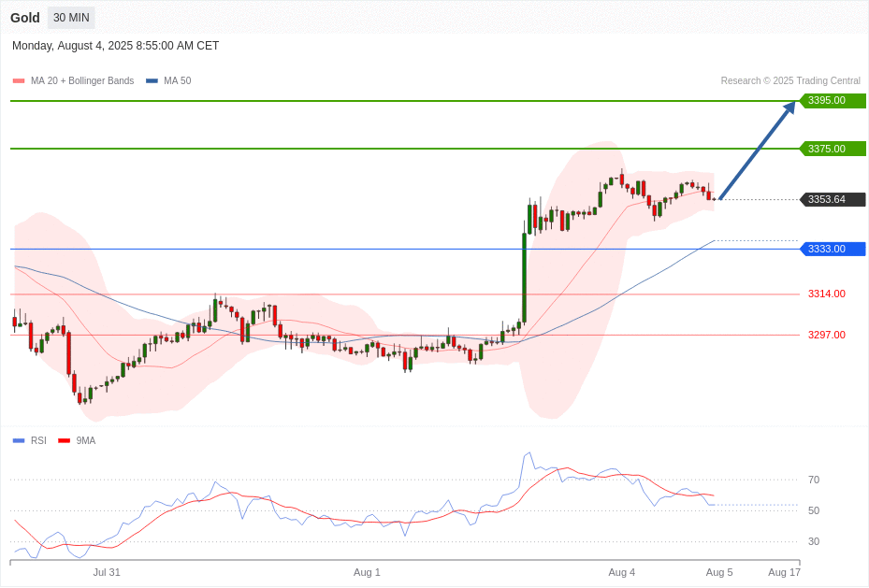Screen dimensions: 869x588
Task: Click the 'Aug 5' axis date
Action: [x=719, y=572]
